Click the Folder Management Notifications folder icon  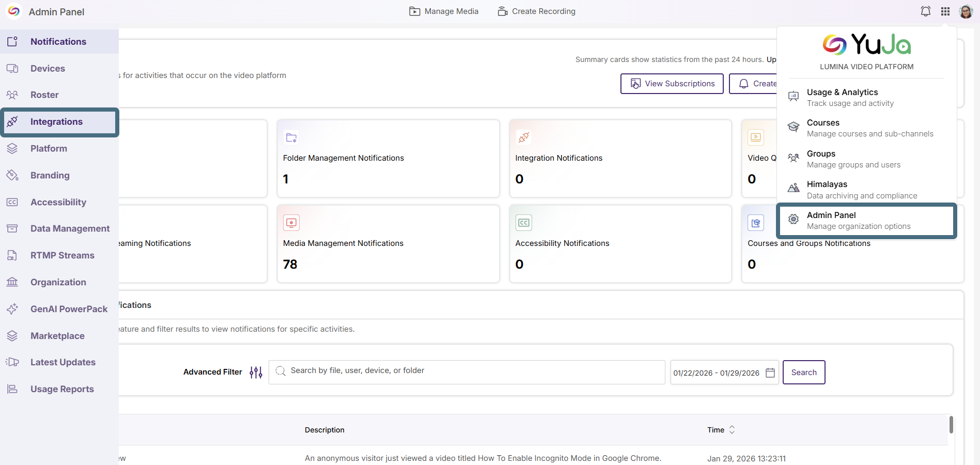(291, 137)
